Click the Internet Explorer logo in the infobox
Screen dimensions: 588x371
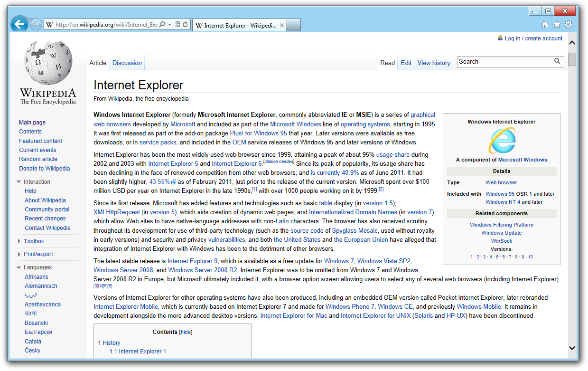(502, 141)
